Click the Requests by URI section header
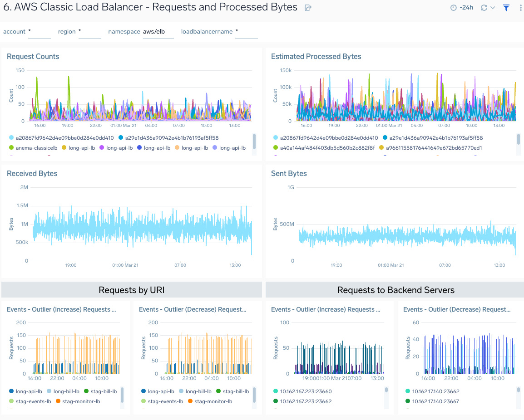Viewport: 524px width, 420px height. point(131,289)
